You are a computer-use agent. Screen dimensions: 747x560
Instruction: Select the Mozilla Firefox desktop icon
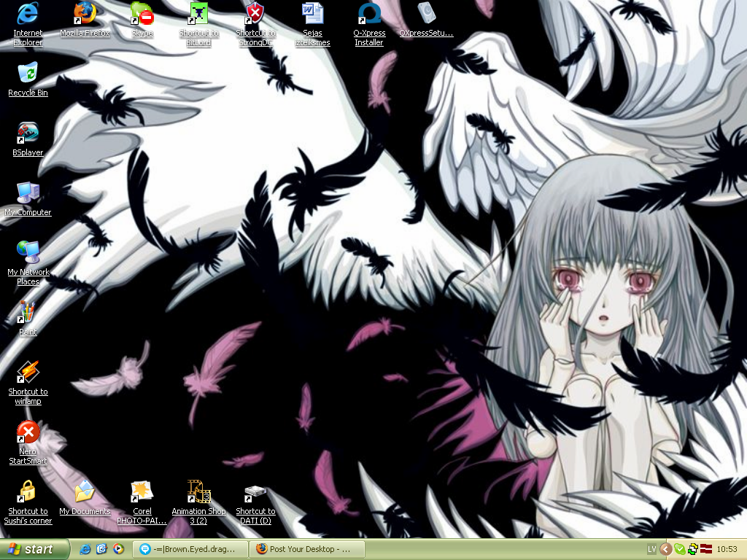tap(85, 20)
